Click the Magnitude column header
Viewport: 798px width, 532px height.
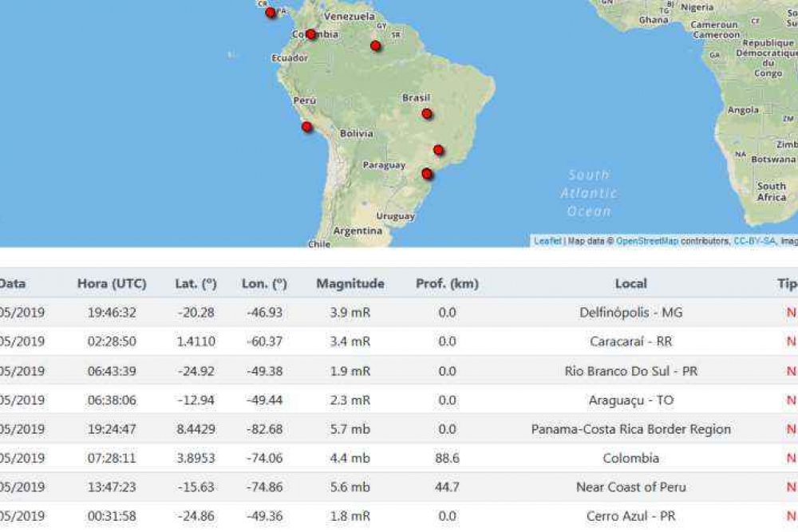[x=350, y=283]
